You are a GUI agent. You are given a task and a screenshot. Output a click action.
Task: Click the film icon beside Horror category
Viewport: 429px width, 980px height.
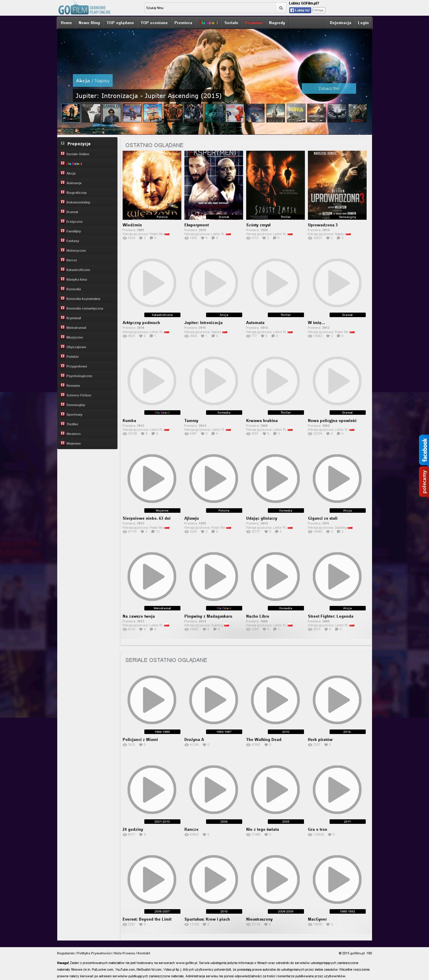tap(63, 260)
